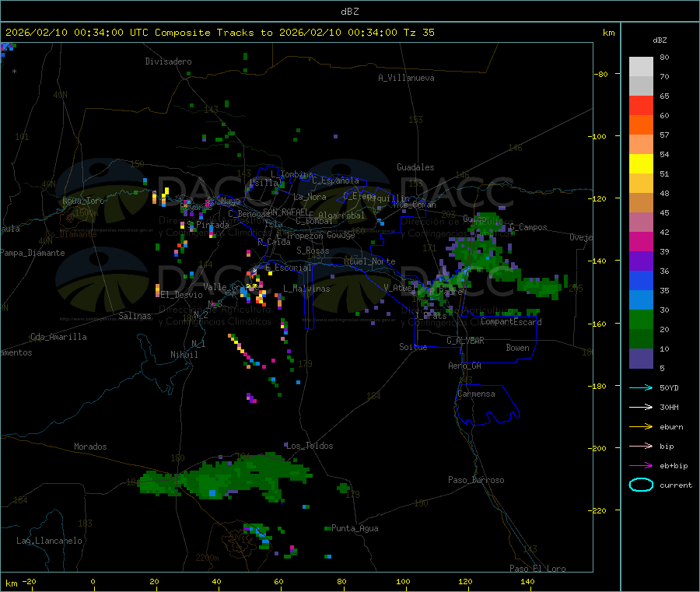Click the '-80' km axis tick label
The width and height of the screenshot is (700, 592).
[601, 74]
